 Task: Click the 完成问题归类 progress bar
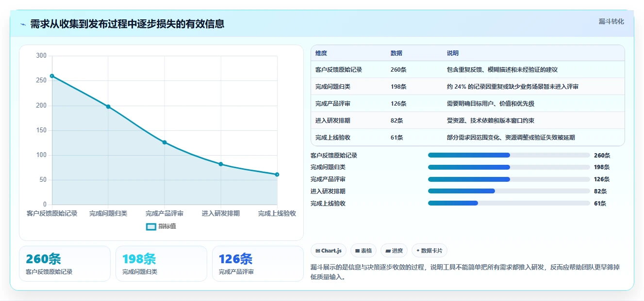pyautogui.click(x=509, y=167)
